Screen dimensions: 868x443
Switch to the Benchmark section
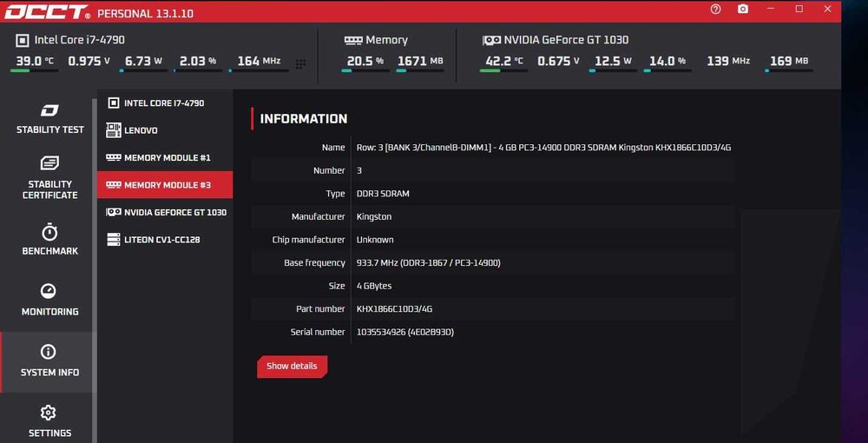pyautogui.click(x=49, y=239)
